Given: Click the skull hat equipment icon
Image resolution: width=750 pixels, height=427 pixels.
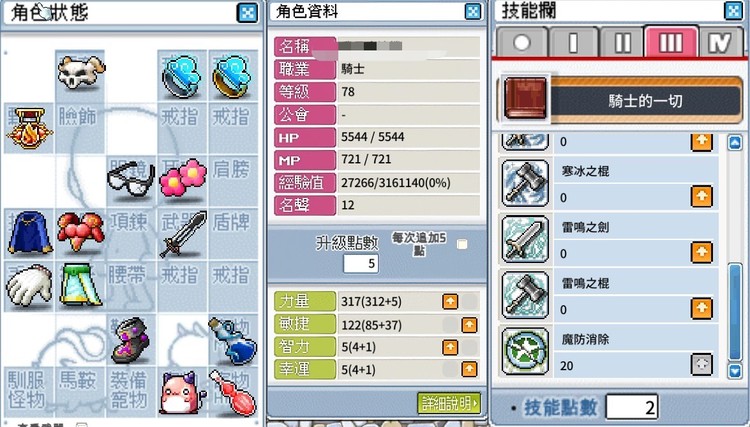Looking at the screenshot, I should 80,73.
